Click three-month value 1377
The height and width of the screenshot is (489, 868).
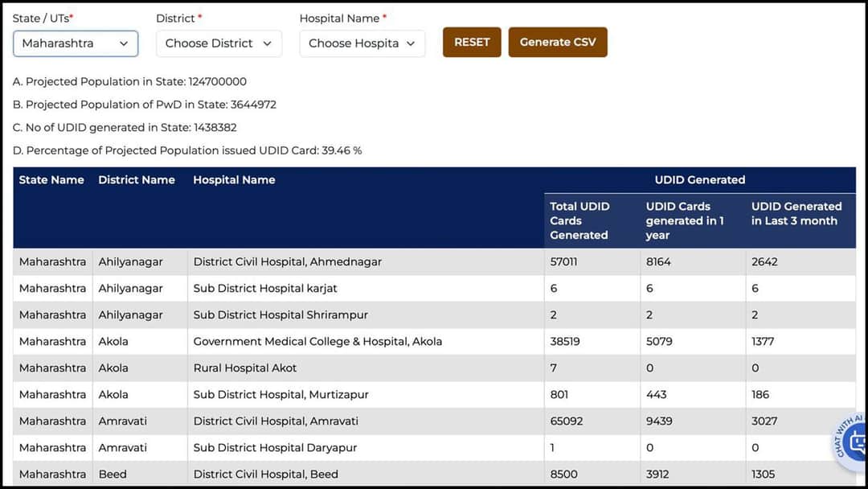click(x=763, y=342)
